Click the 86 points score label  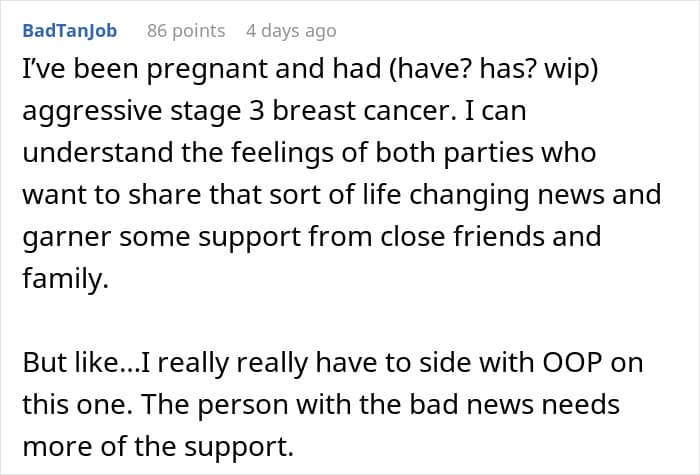tap(186, 31)
